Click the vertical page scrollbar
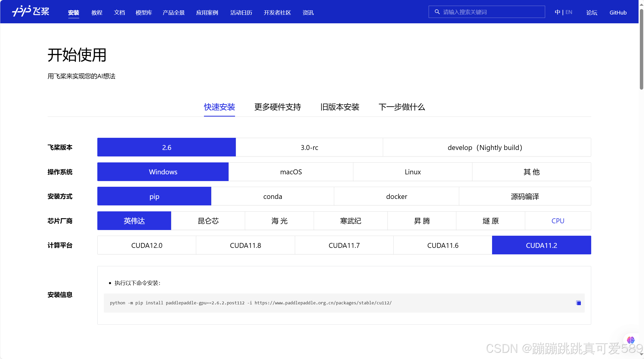644x359 pixels. point(641,49)
